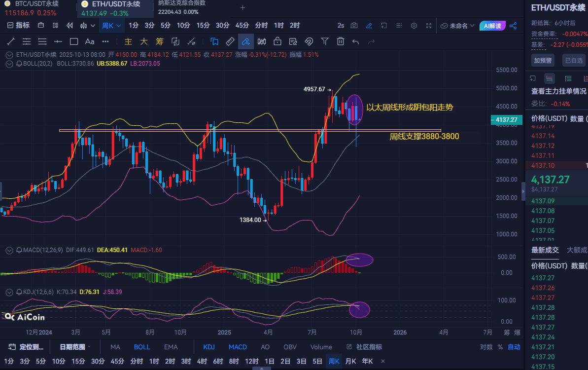Click the current price label 4137.27 on axis
Screen dimensions: 588x370
[506, 120]
